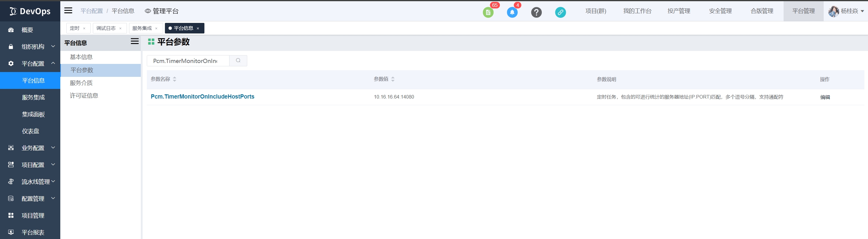The width and height of the screenshot is (868, 239).
Task: Open 平台信息 in left sidebar
Action: point(30,80)
